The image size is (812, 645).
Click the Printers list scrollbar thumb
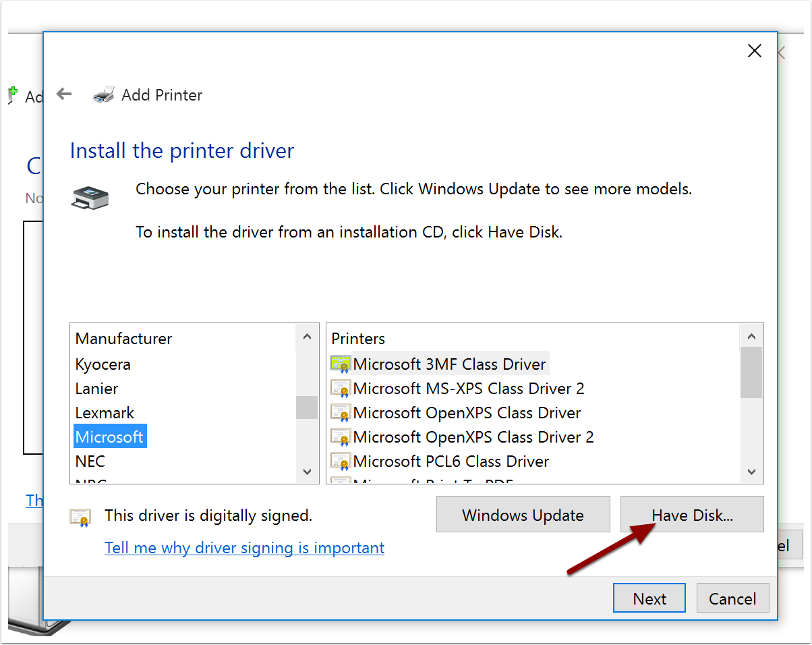tap(751, 372)
